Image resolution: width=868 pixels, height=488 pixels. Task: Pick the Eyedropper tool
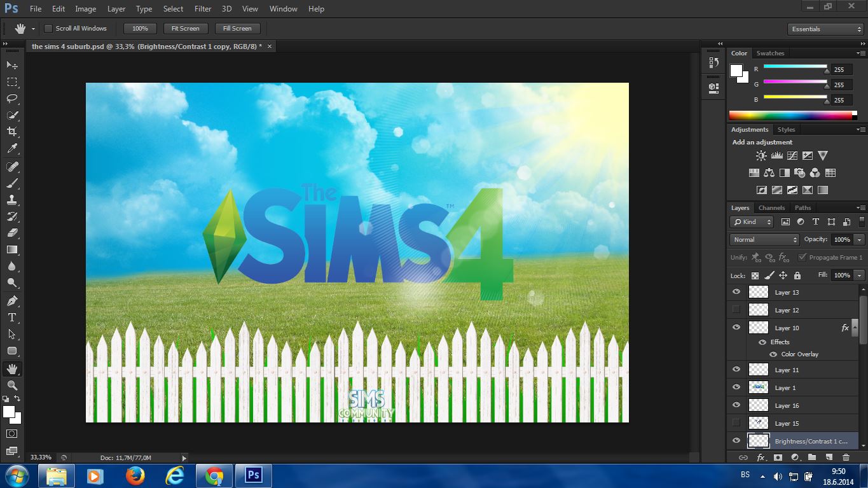[x=12, y=149]
